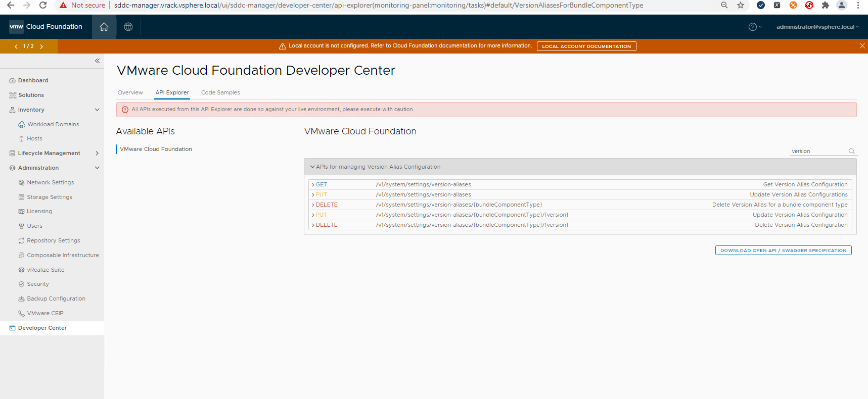Open browser profile avatar

point(842,5)
